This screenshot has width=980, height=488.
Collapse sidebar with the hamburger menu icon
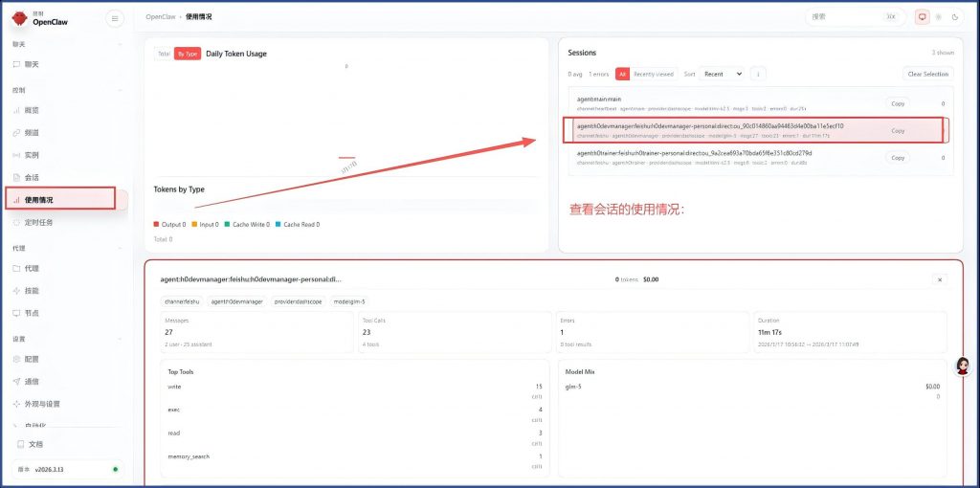pyautogui.click(x=115, y=18)
